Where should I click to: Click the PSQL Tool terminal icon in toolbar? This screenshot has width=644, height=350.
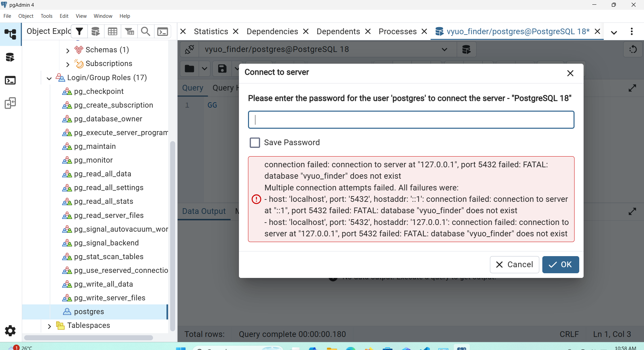(163, 32)
